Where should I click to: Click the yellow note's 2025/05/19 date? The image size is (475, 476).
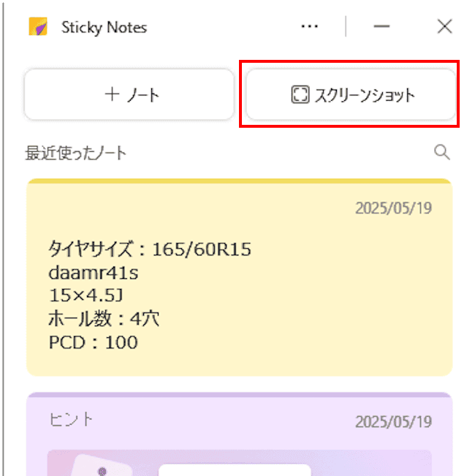pos(394,208)
